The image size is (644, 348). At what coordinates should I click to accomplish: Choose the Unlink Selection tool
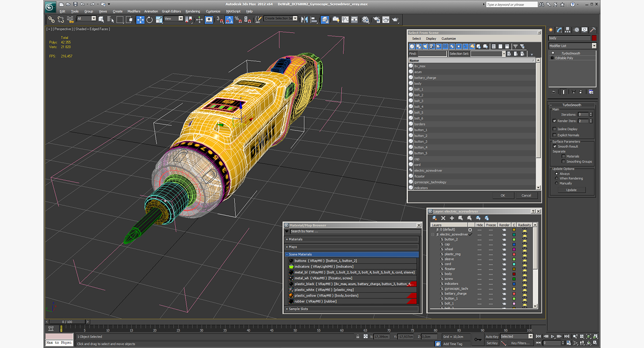(60, 20)
